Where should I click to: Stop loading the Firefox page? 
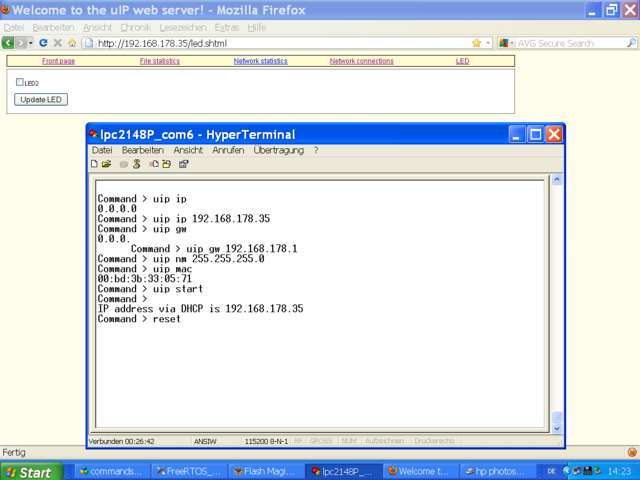58,43
